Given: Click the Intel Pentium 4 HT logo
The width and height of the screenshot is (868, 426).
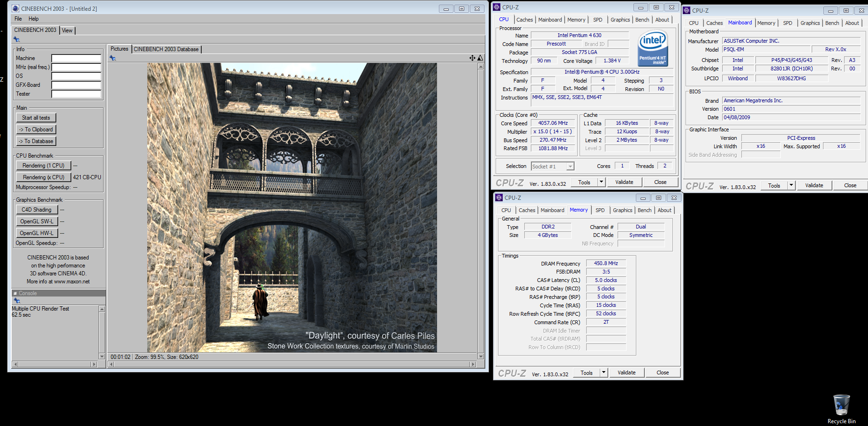Looking at the screenshot, I should pyautogui.click(x=653, y=49).
